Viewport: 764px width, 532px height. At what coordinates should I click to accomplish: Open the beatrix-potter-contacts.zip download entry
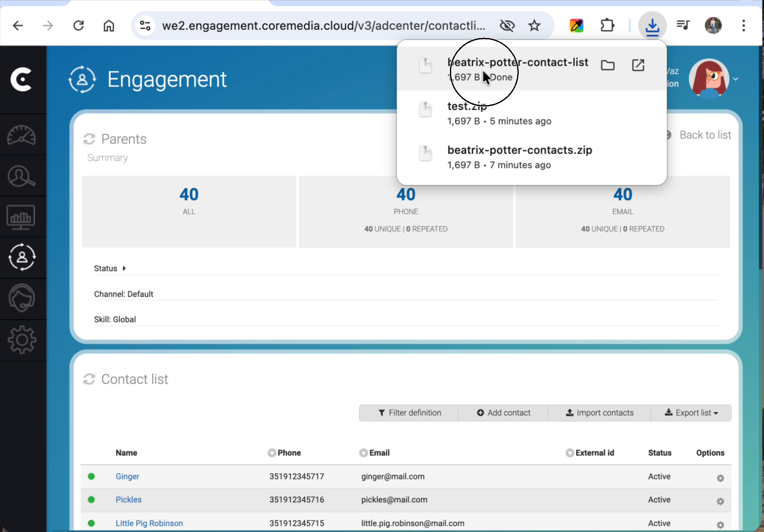click(x=532, y=157)
